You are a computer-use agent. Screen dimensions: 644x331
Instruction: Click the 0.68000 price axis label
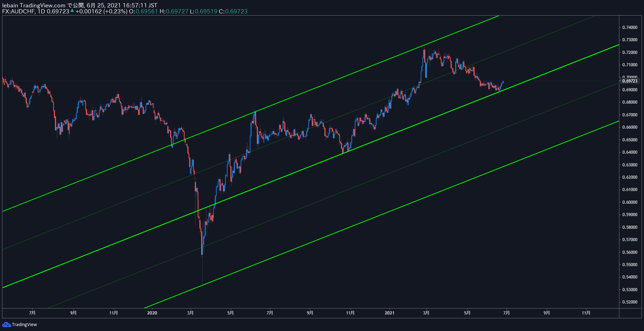630,102
